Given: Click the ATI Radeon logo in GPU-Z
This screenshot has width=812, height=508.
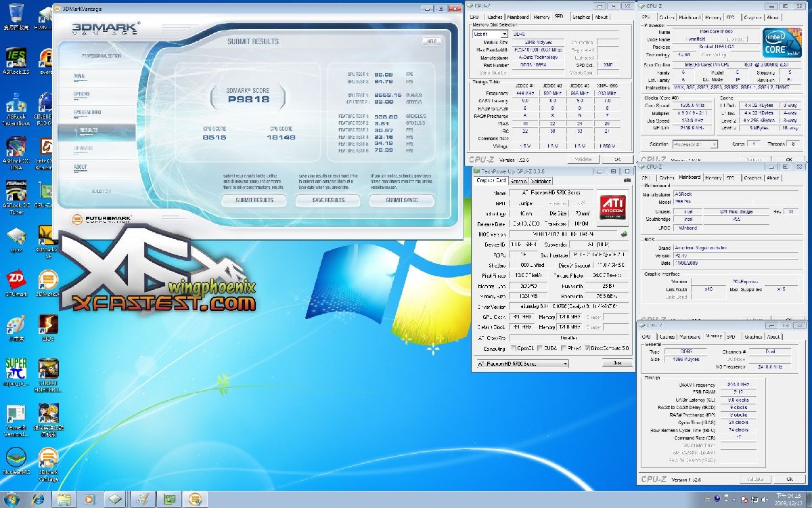Looking at the screenshot, I should point(614,207).
